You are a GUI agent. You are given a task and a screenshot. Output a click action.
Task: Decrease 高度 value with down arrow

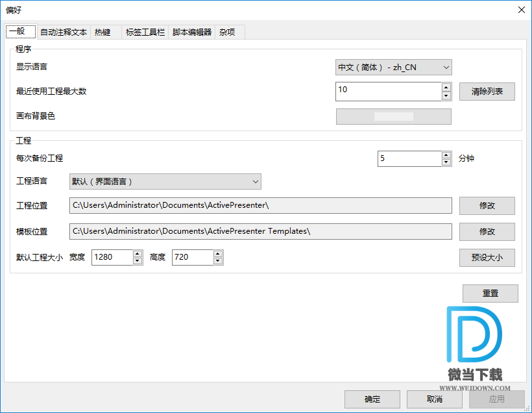[x=218, y=261]
